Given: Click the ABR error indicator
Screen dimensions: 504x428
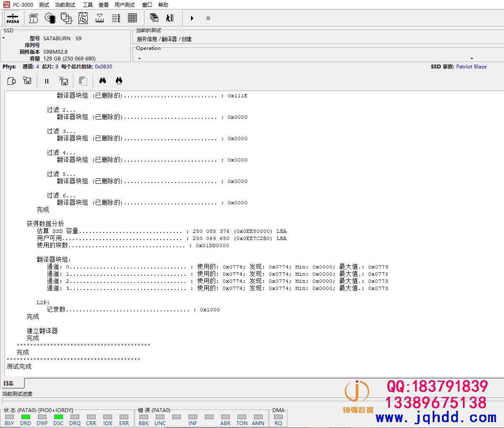Looking at the screenshot, I should tap(226, 417).
